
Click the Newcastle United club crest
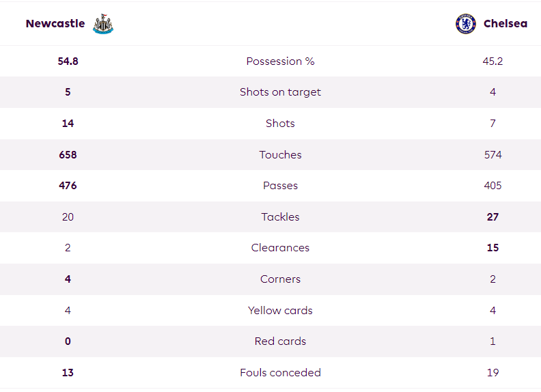pos(103,24)
